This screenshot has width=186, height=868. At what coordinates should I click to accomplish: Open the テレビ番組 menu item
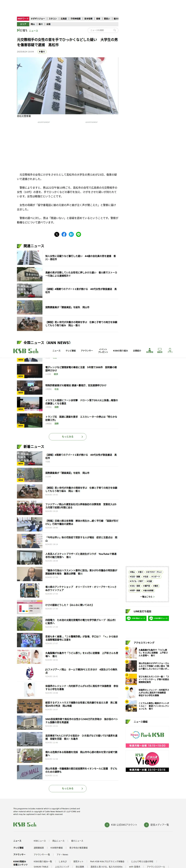71,351
